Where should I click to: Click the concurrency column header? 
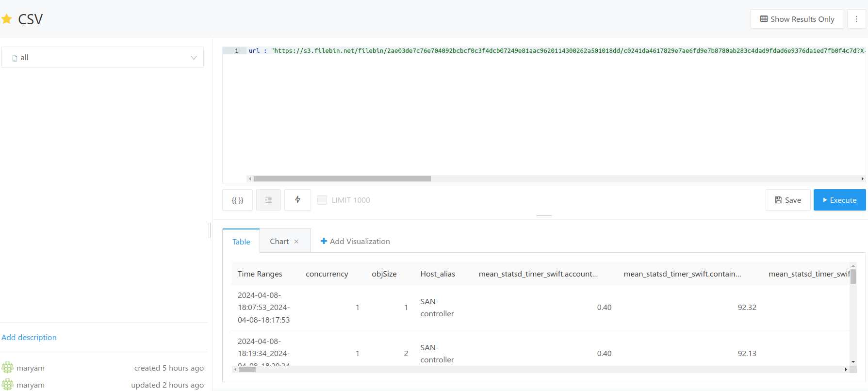(327, 274)
